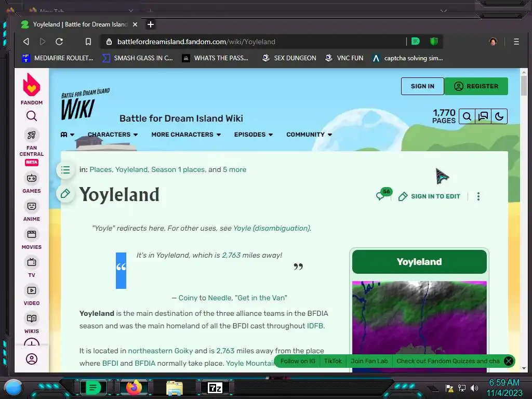Open the wiki discussions icon
Image resolution: width=532 pixels, height=399 pixels.
[x=483, y=116]
